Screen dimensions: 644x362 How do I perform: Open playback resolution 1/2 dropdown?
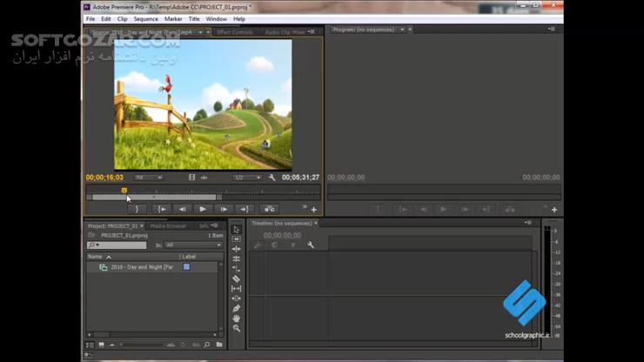[247, 178]
